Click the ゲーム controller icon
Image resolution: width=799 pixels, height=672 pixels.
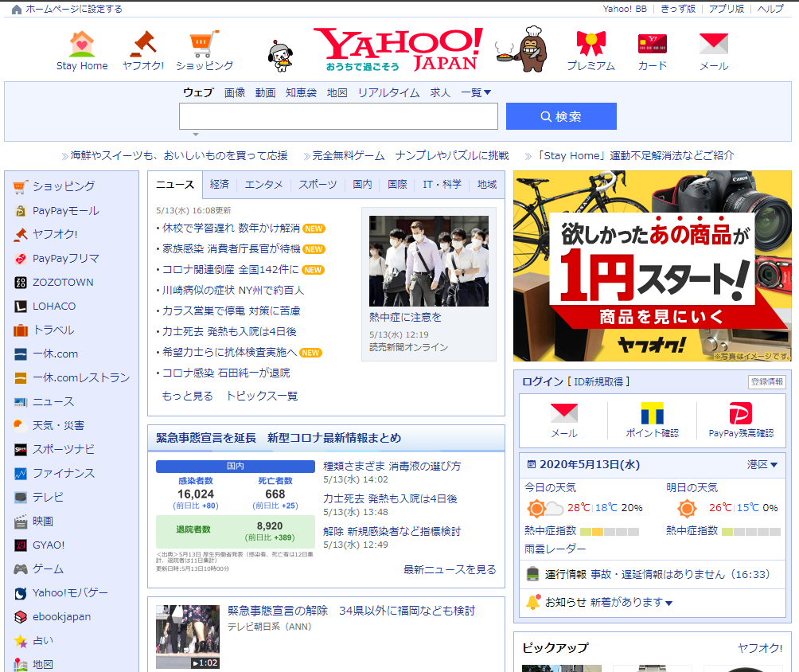click(x=21, y=569)
